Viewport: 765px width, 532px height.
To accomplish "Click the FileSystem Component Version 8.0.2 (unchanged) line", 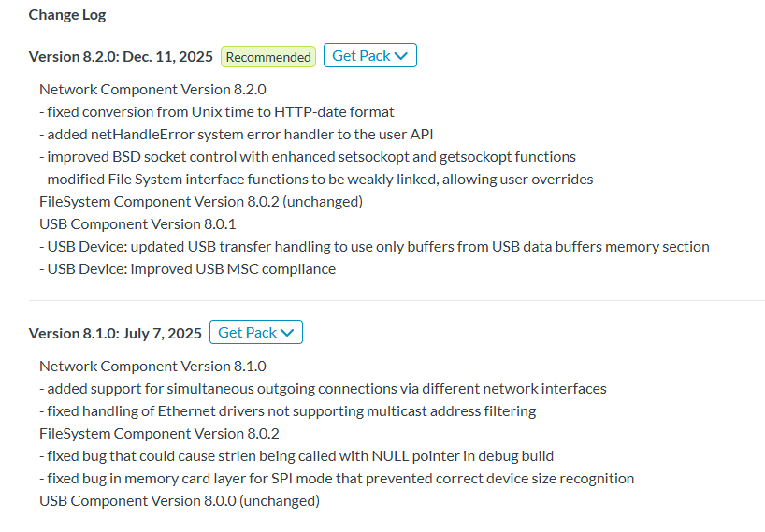I will (201, 202).
